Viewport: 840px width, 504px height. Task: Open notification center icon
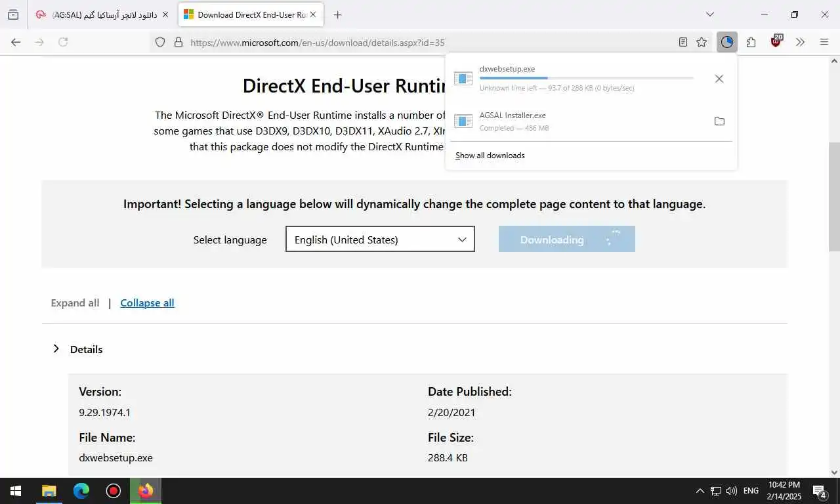point(820,491)
